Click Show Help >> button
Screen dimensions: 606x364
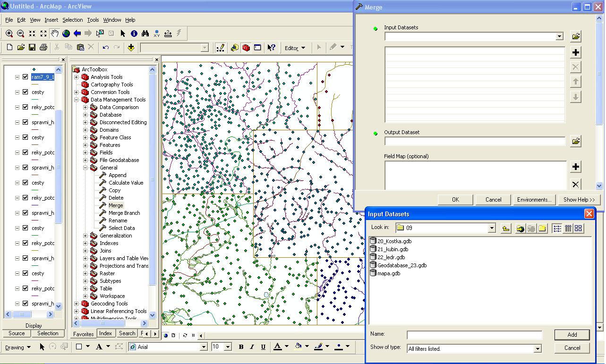coord(579,200)
